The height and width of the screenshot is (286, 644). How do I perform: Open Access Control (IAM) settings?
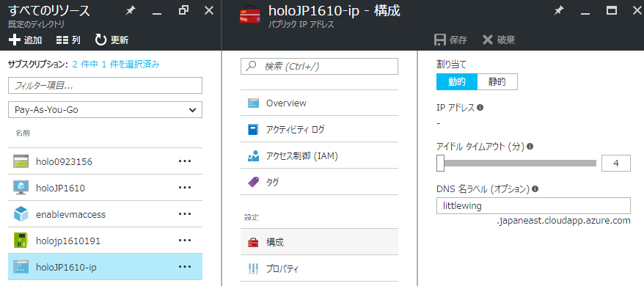319,155
